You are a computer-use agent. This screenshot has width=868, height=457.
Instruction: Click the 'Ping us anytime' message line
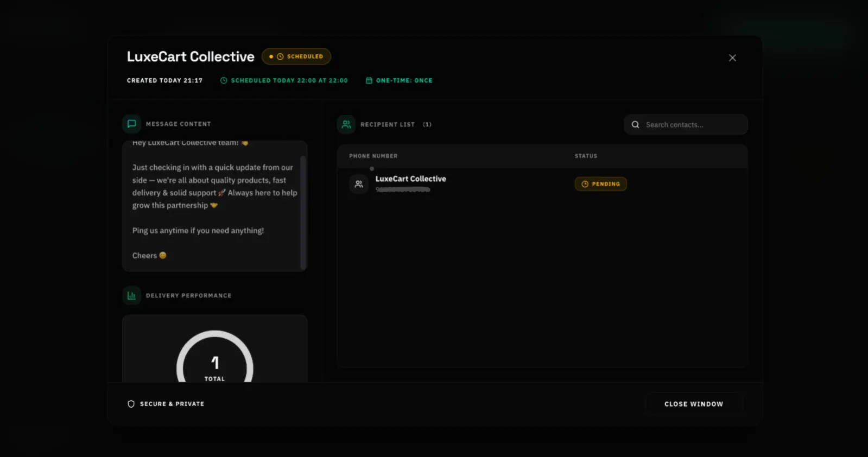(x=198, y=231)
